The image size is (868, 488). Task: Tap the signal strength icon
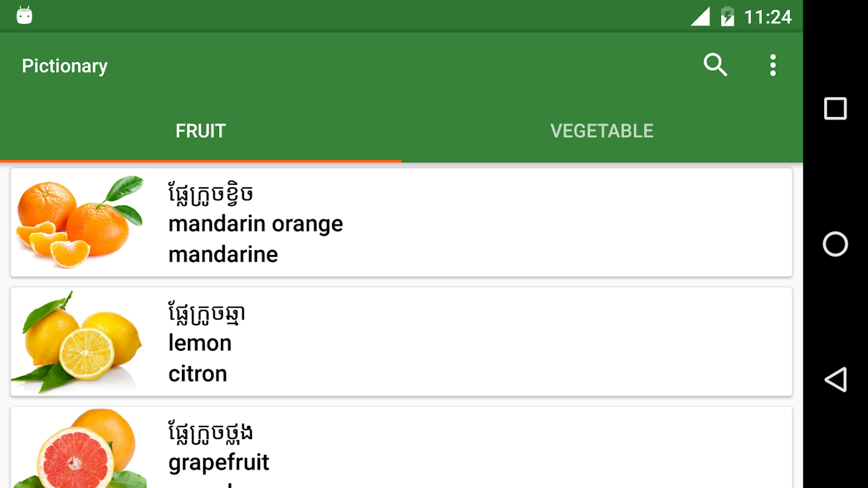(700, 16)
